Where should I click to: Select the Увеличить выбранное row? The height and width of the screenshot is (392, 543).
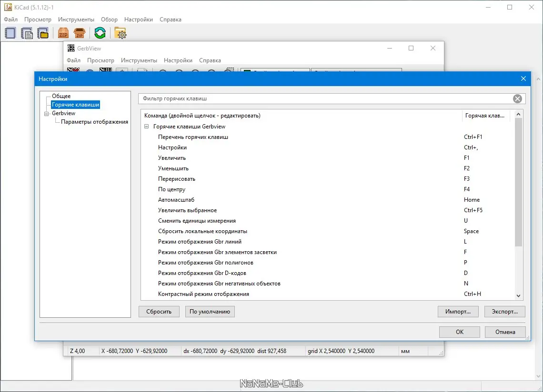pos(328,210)
